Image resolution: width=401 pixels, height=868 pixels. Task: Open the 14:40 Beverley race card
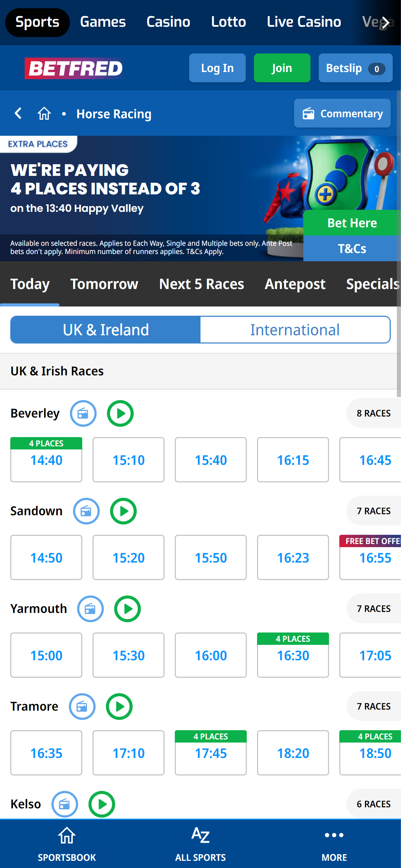point(46,460)
